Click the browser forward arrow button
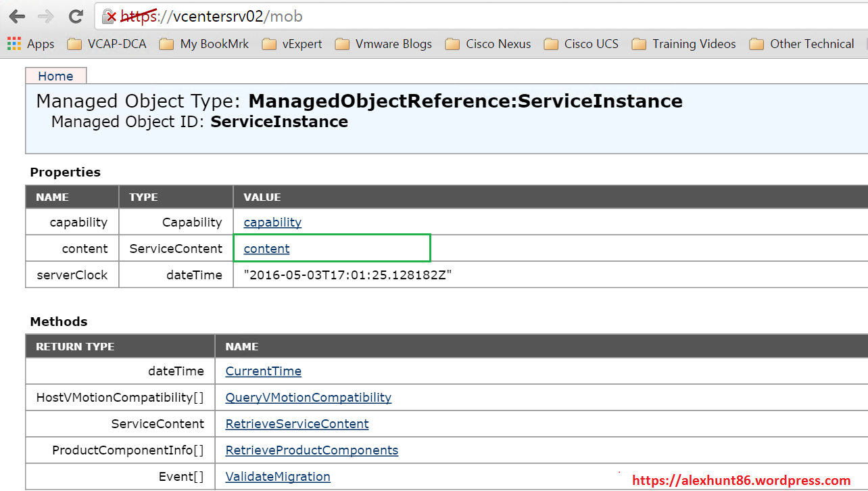Viewport: 868px width, 491px height. pos(46,17)
